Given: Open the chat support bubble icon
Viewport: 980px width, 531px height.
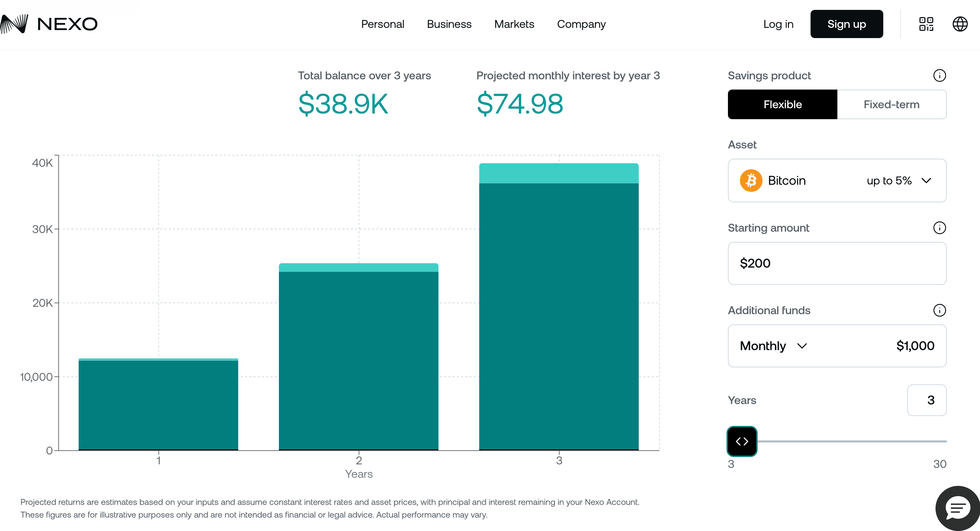Looking at the screenshot, I should pyautogui.click(x=957, y=508).
